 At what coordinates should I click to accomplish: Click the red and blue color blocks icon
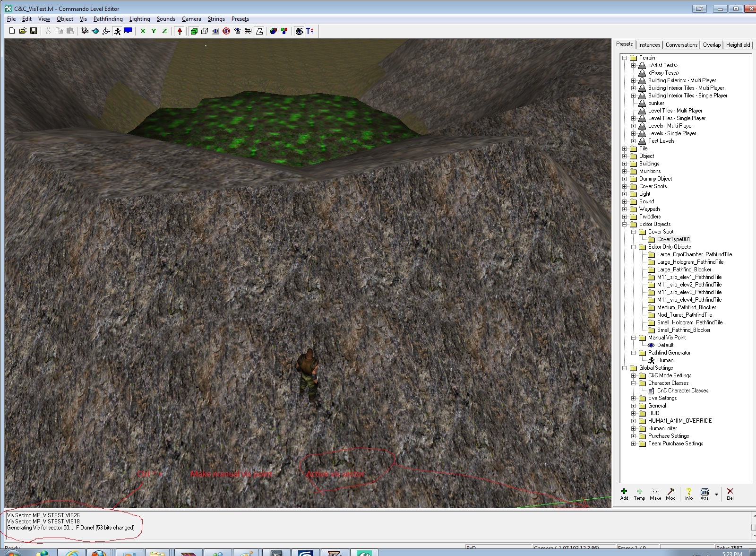[284, 31]
